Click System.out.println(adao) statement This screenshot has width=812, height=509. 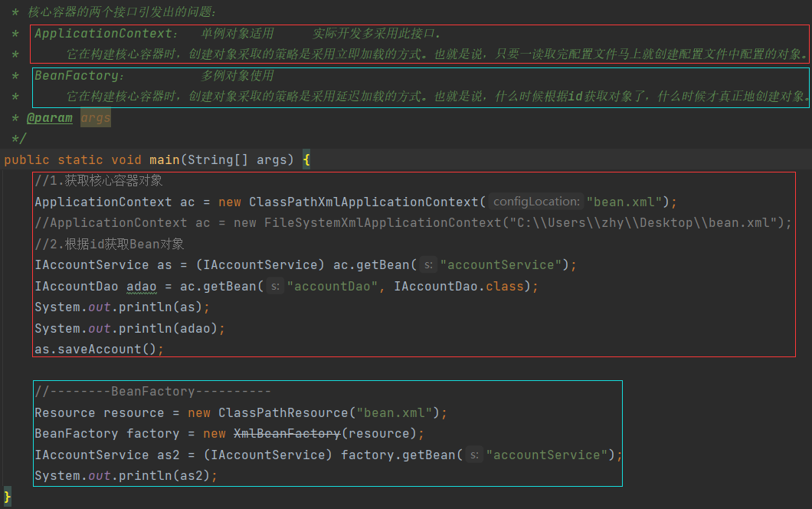[x=130, y=328]
